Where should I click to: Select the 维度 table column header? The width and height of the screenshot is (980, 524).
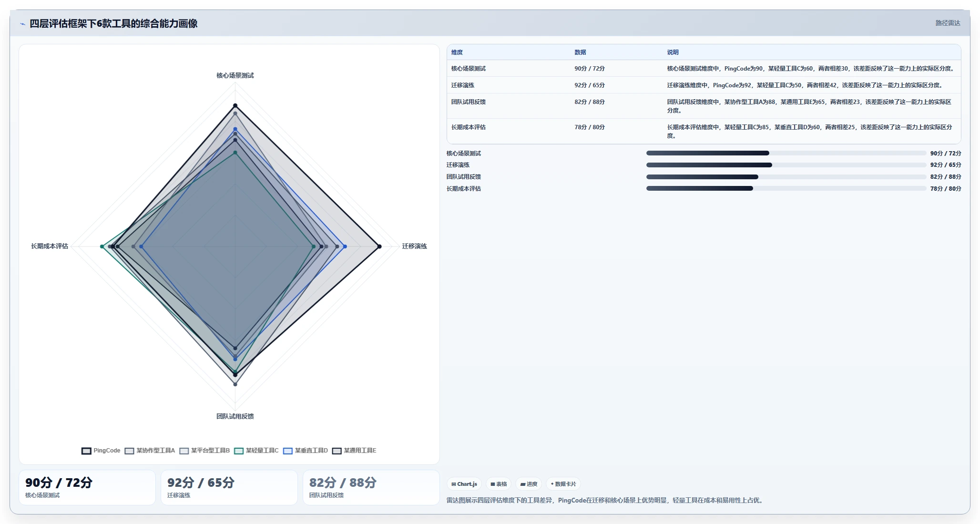pyautogui.click(x=457, y=52)
